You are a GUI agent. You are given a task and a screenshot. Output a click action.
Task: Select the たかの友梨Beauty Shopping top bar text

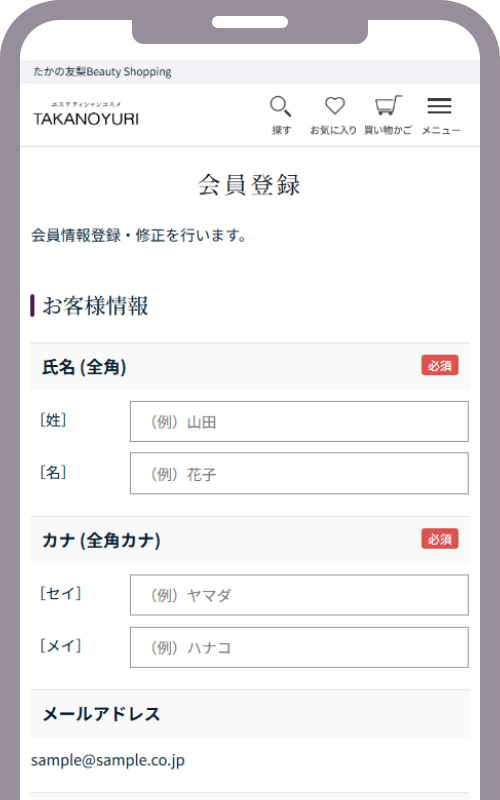point(102,72)
